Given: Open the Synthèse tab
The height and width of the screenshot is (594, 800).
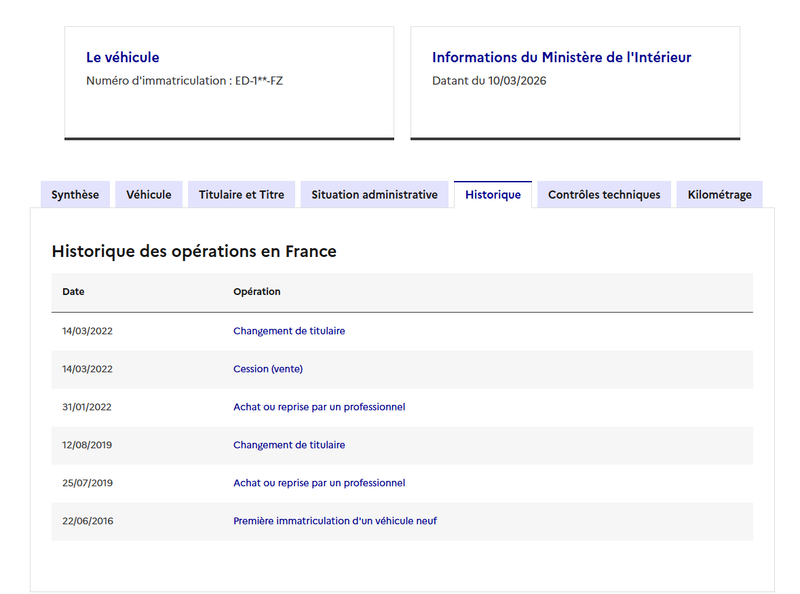Looking at the screenshot, I should (x=75, y=194).
